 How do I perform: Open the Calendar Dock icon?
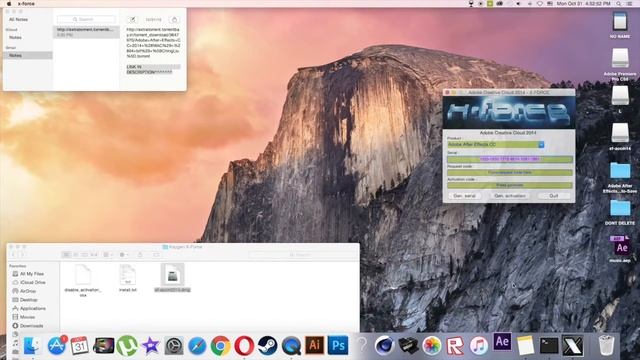[x=80, y=346]
